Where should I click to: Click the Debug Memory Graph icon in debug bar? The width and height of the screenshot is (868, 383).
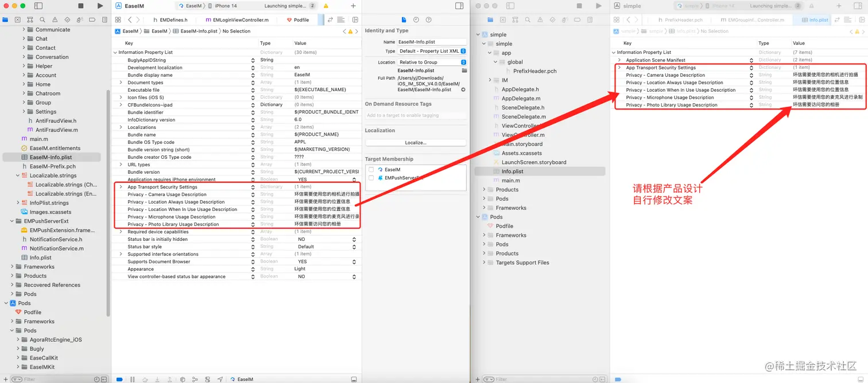pos(195,380)
